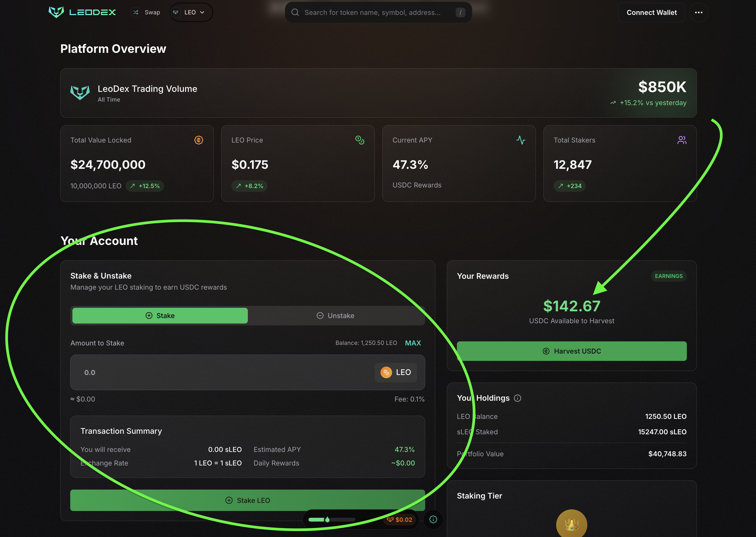
Task: Click the $850K trading volume figure
Action: (662, 87)
